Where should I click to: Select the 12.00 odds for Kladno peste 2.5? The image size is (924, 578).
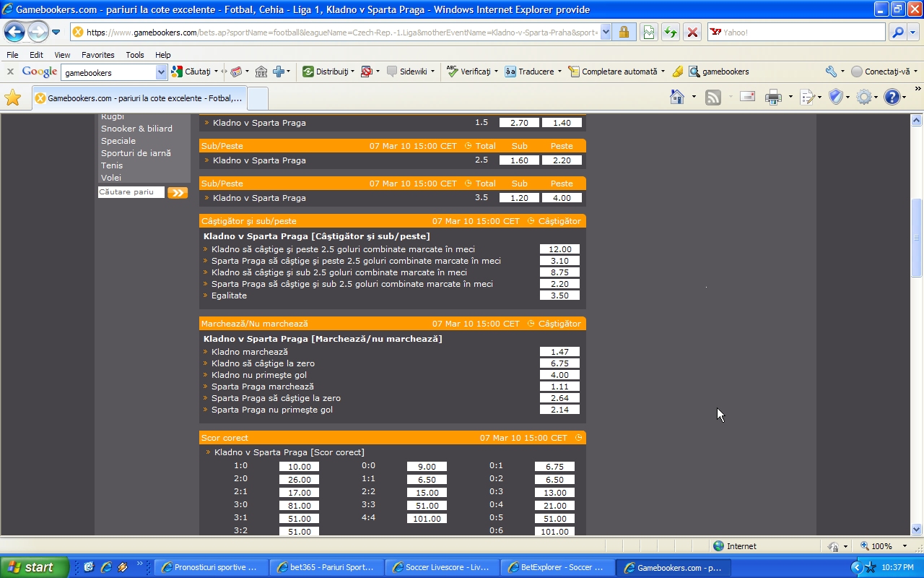tap(559, 249)
